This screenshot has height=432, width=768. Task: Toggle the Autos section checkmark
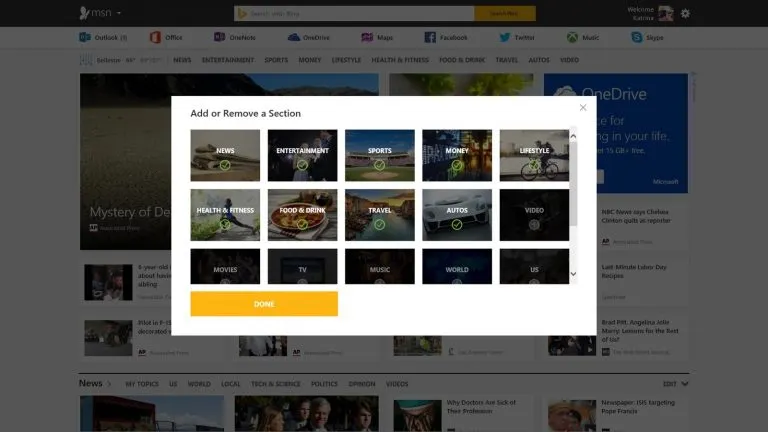point(456,214)
